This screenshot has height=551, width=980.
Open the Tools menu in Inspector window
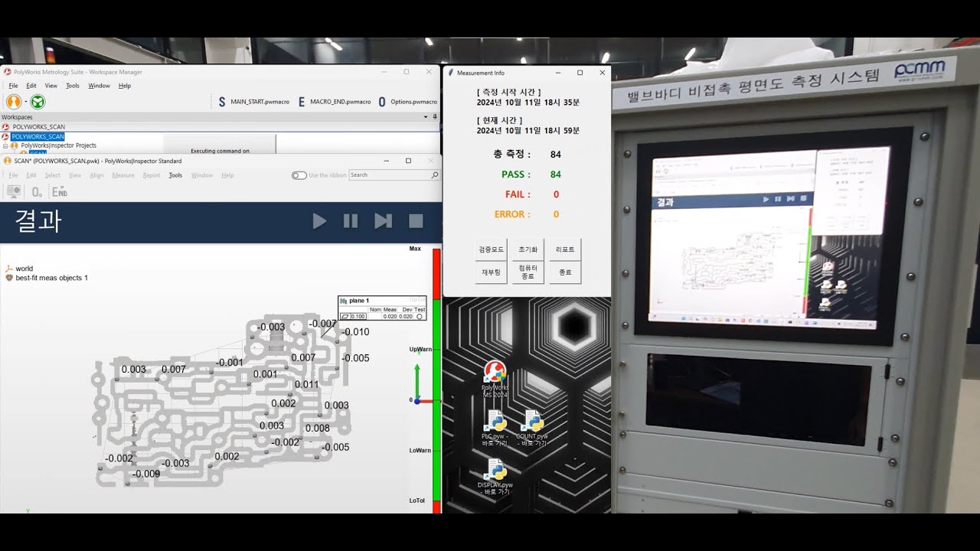tap(175, 175)
